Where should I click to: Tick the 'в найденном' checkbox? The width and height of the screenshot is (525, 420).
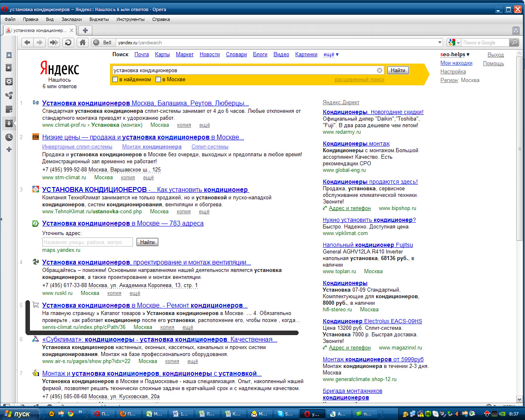pos(115,80)
